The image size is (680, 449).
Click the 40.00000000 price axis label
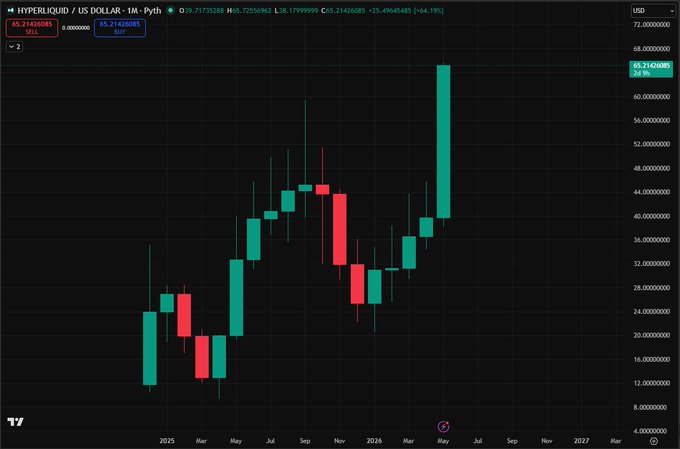coord(651,216)
